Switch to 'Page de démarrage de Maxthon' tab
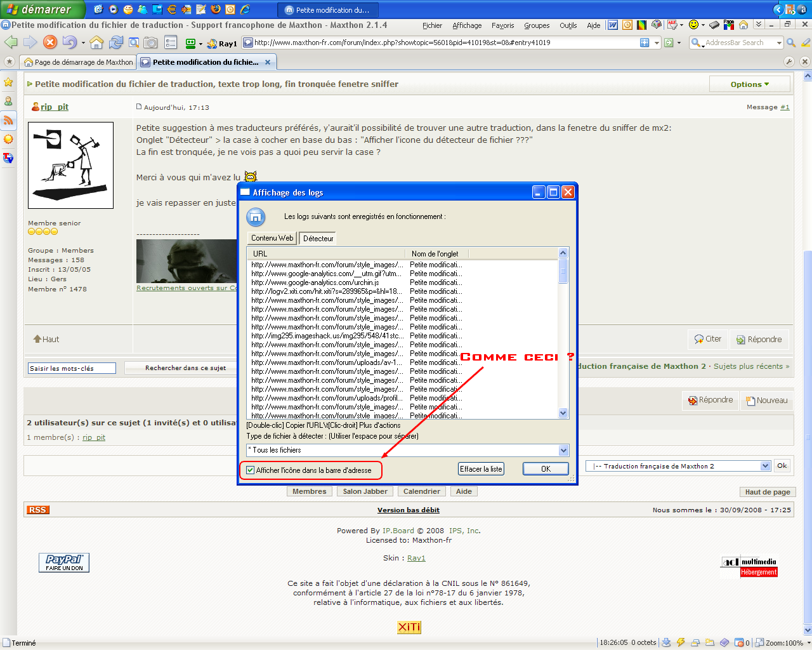 pyautogui.click(x=78, y=62)
